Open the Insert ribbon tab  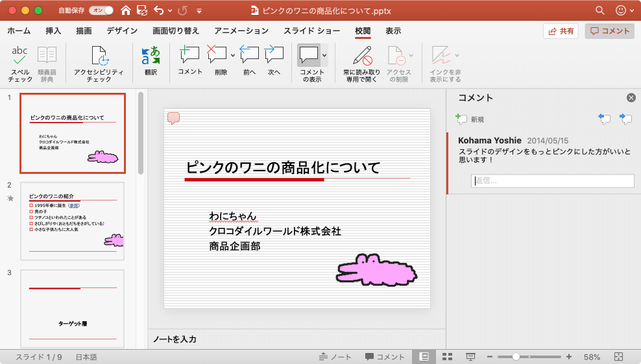pos(53,31)
